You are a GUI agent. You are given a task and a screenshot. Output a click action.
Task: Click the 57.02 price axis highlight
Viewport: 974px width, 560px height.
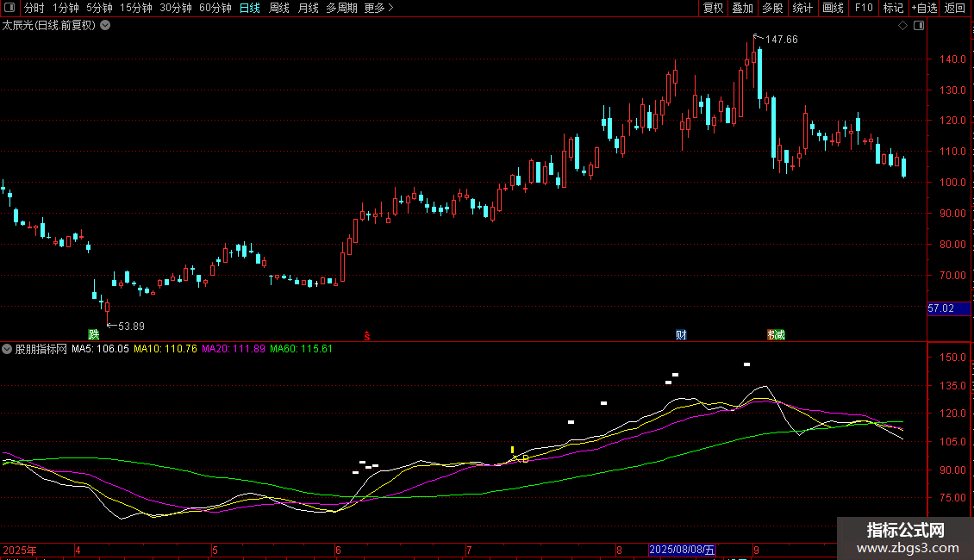click(x=948, y=308)
